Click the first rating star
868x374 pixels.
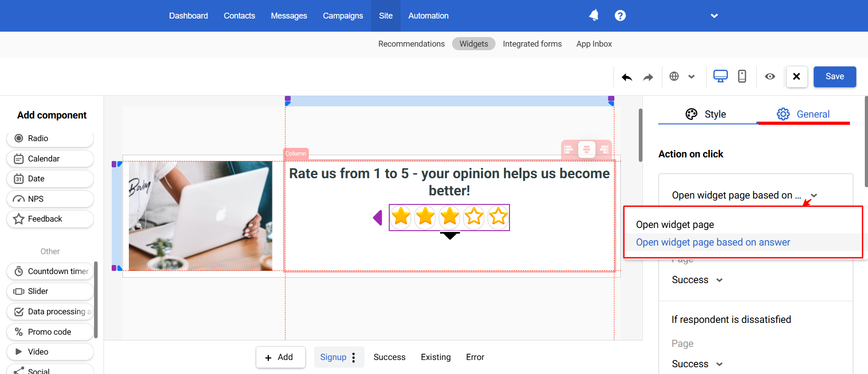click(x=401, y=217)
